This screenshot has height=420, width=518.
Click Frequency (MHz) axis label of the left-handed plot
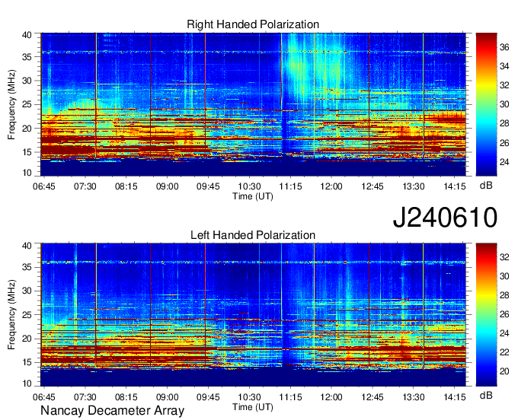click(x=11, y=315)
